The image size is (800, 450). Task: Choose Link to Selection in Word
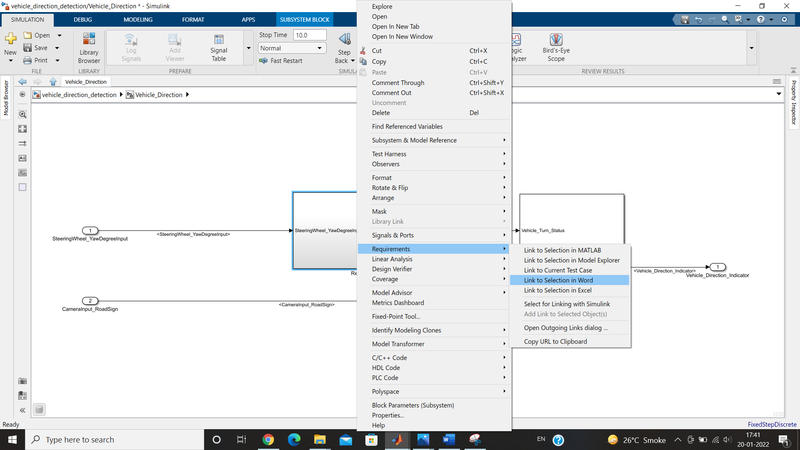pos(569,280)
